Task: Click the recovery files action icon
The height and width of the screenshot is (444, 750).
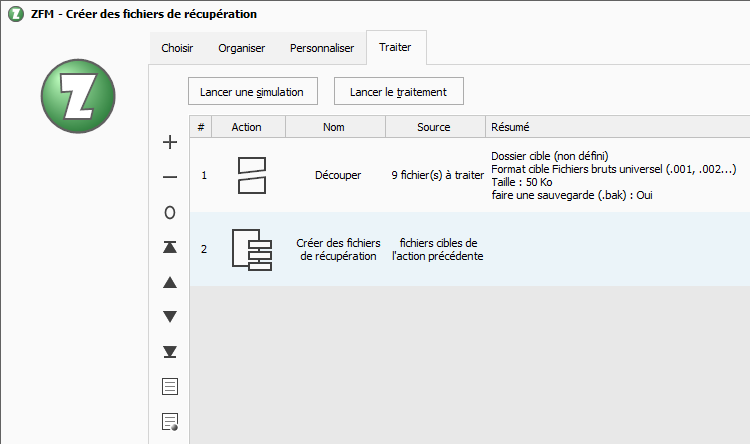Action: click(x=252, y=249)
